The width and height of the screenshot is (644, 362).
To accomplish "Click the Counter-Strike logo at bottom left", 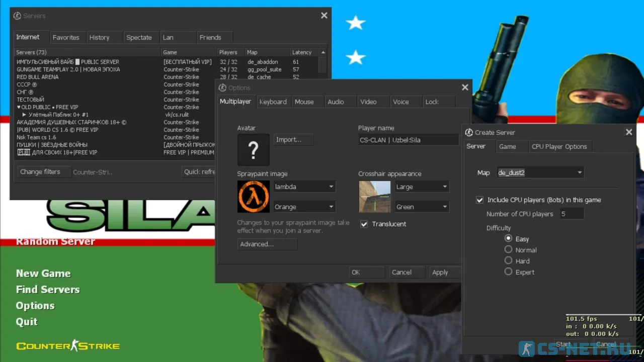I will pos(68,345).
